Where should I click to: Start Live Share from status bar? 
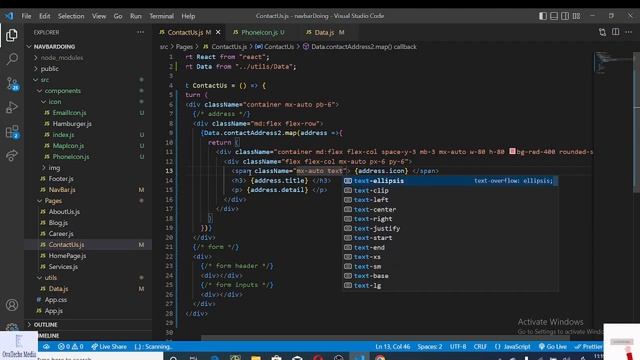(109, 347)
